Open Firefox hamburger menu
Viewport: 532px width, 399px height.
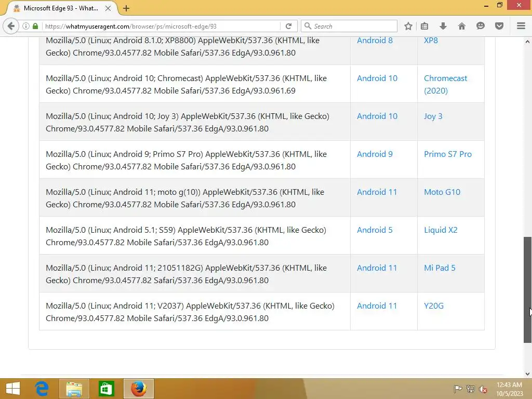click(521, 26)
